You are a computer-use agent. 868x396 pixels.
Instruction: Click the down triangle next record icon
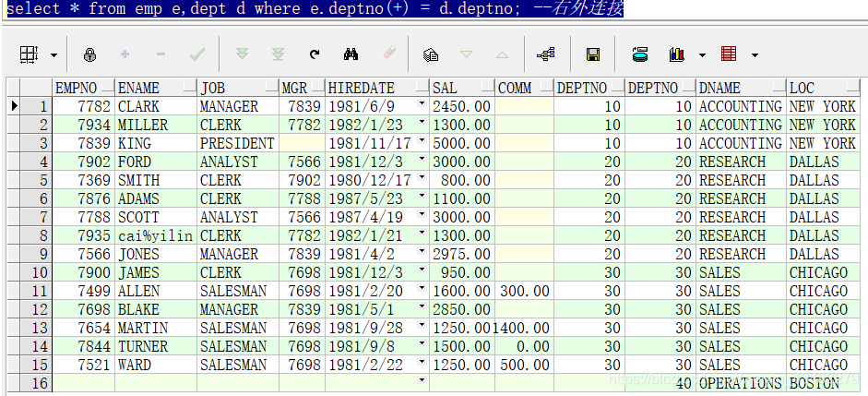tap(466, 54)
